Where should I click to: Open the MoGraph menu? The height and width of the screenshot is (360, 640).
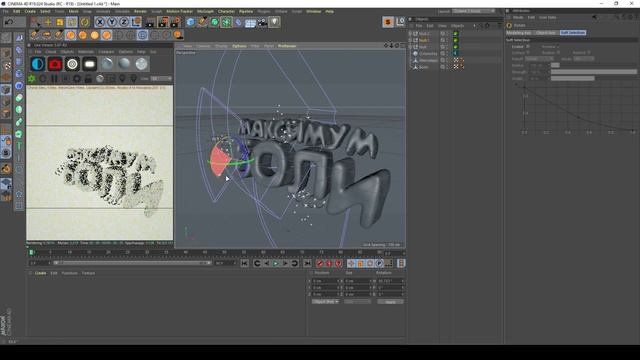[205, 11]
